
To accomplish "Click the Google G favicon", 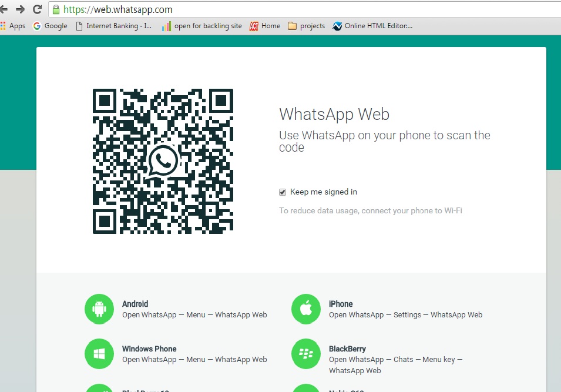I will 37,26.
